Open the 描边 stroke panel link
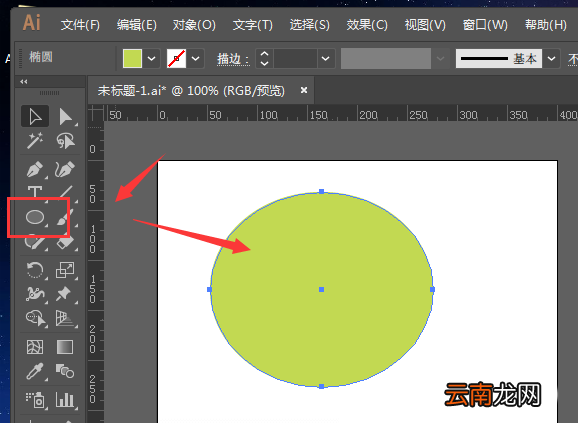This screenshot has height=423, width=578. pos(233,59)
